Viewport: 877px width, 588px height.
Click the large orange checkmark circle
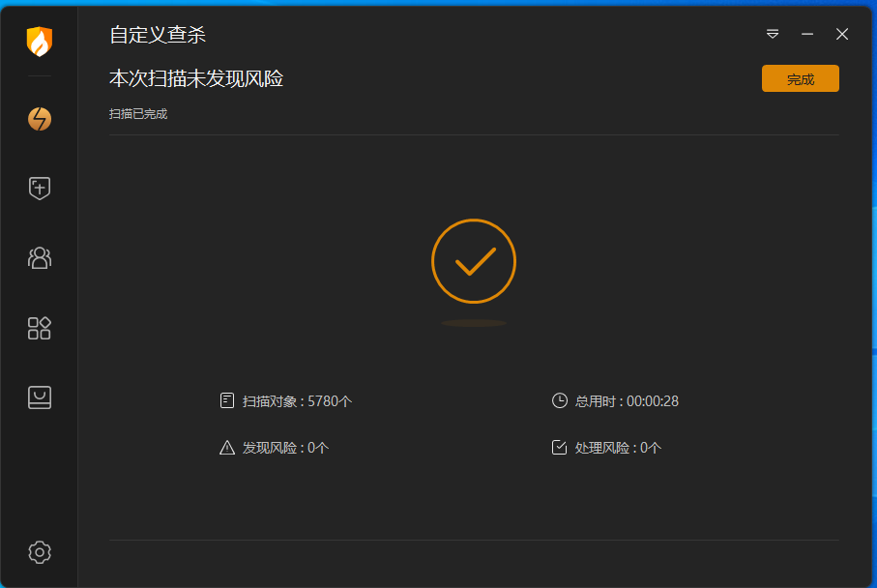[473, 261]
